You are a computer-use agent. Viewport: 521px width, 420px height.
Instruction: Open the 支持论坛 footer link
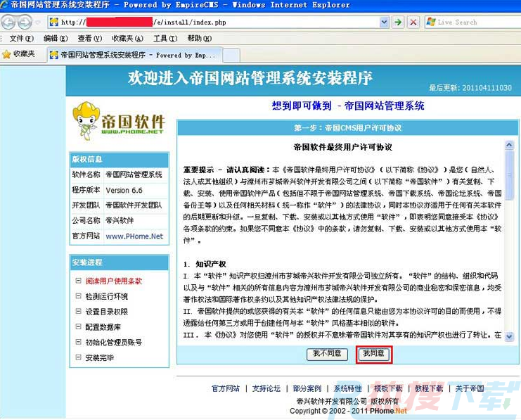[266, 388]
